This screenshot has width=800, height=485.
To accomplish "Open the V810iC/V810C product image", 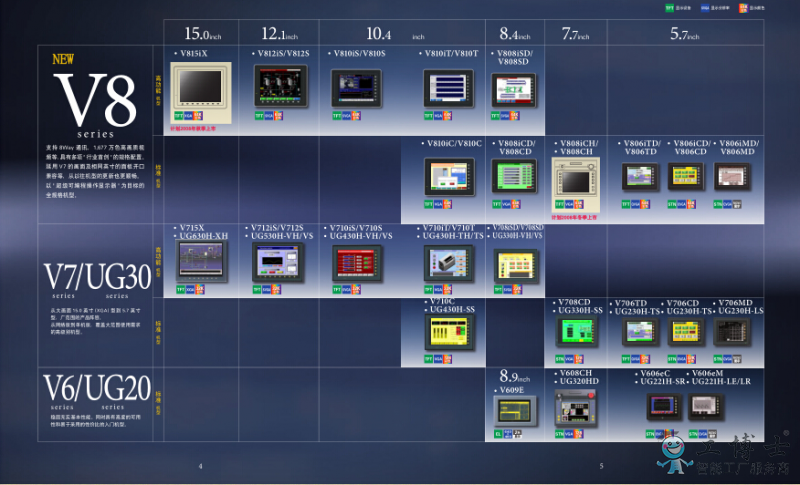I will point(449,176).
